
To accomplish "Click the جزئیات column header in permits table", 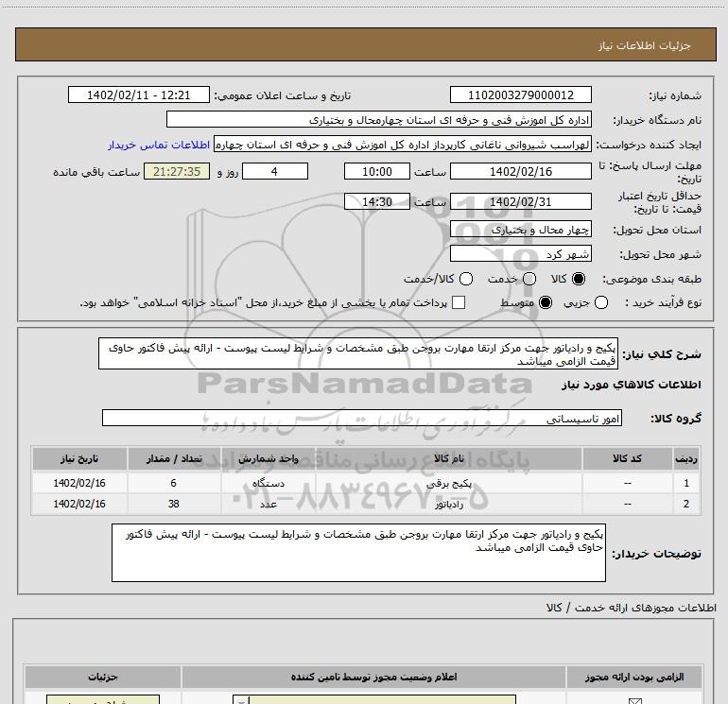I will pyautogui.click(x=103, y=678).
